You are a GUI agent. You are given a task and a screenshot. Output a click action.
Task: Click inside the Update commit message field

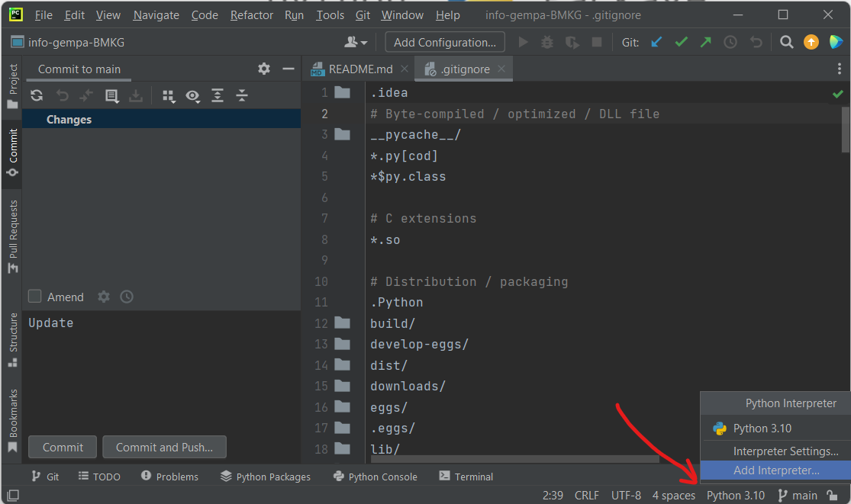tap(153, 323)
